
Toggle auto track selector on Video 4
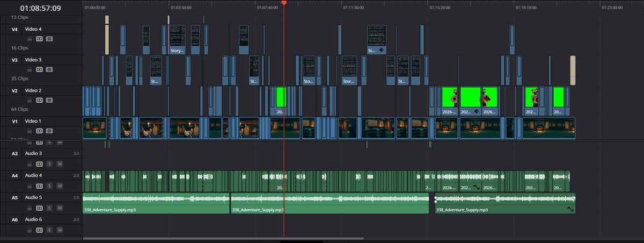click(x=39, y=39)
